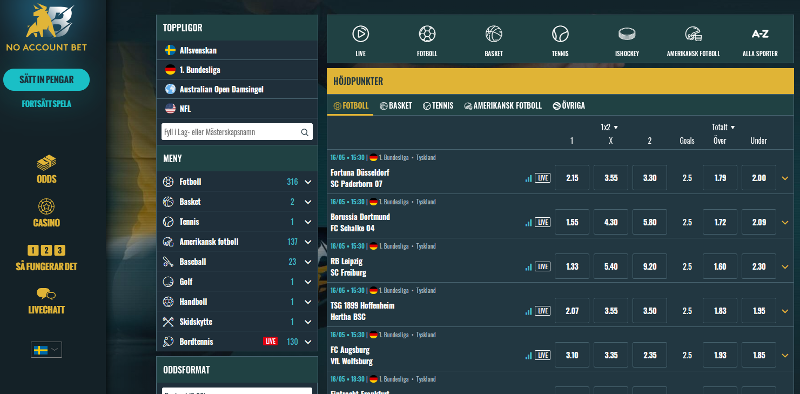The width and height of the screenshot is (800, 394).
Task: Open the language flag selector
Action: (46, 350)
